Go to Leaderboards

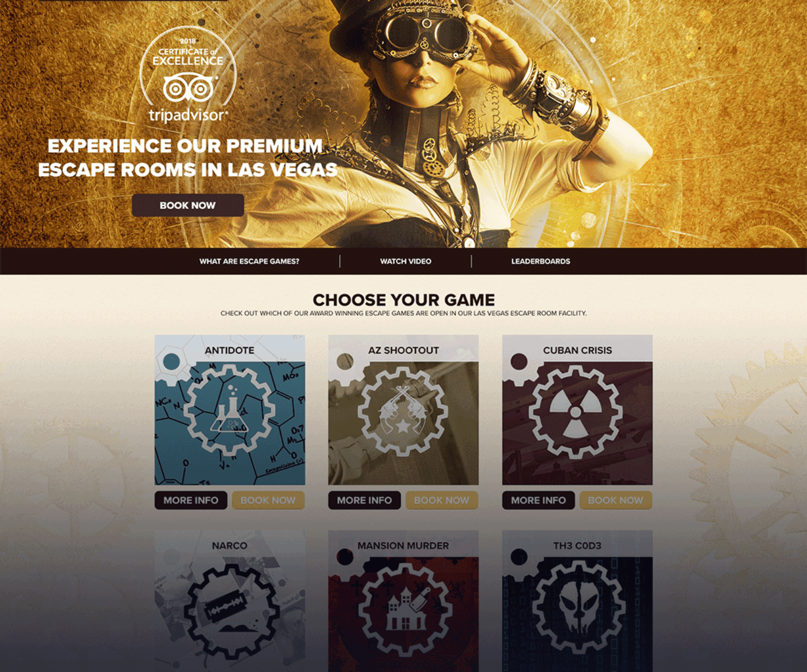coord(541,261)
